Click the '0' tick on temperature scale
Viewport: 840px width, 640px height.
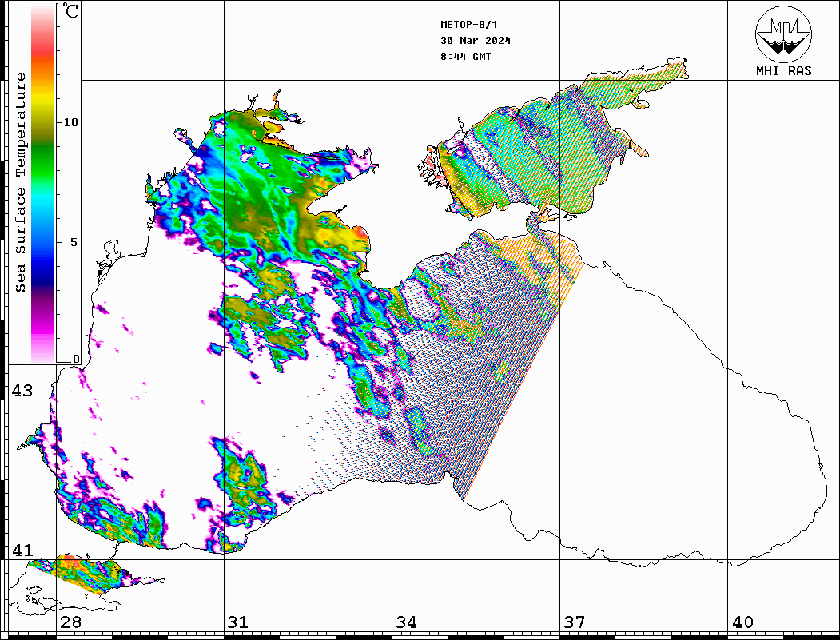[76, 359]
